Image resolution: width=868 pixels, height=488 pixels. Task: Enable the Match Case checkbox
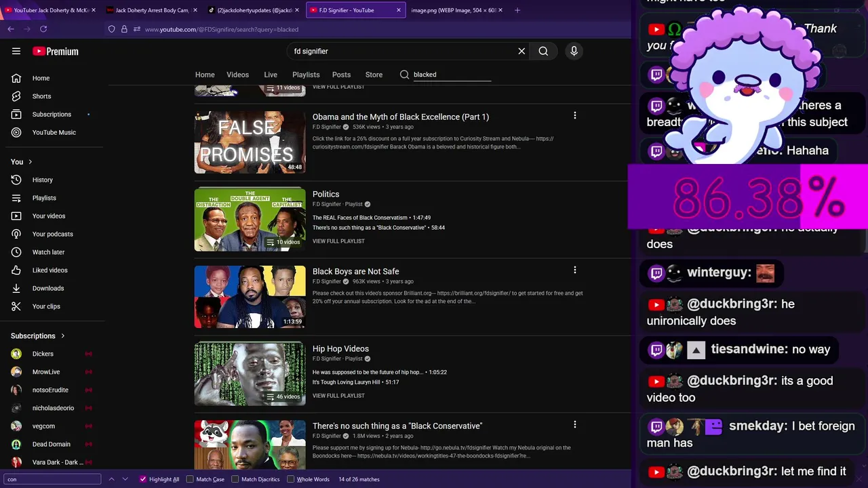click(x=189, y=479)
